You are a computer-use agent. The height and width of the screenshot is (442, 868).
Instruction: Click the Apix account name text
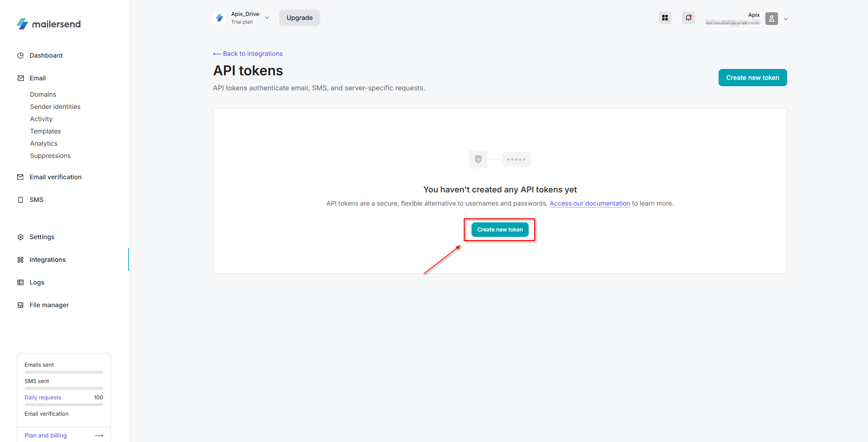(754, 15)
